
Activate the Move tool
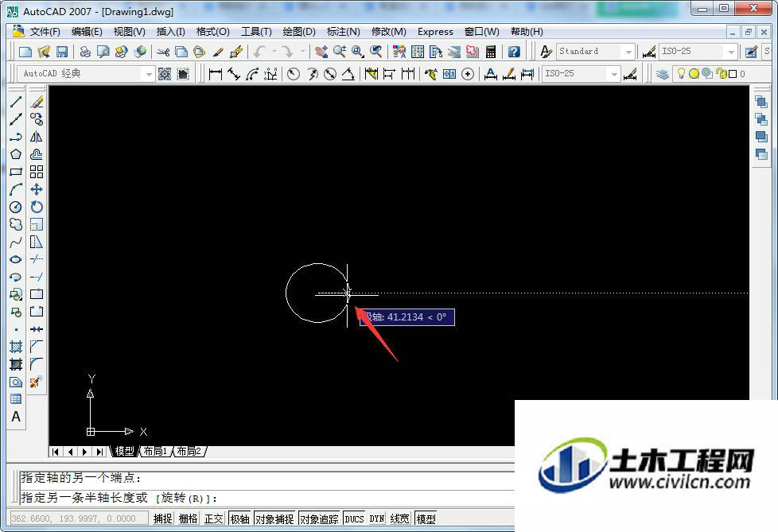click(37, 189)
